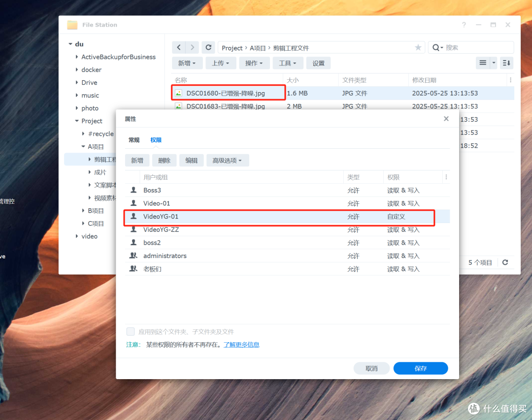Switch to the 常规 tab
This screenshot has height=420, width=532.
134,140
